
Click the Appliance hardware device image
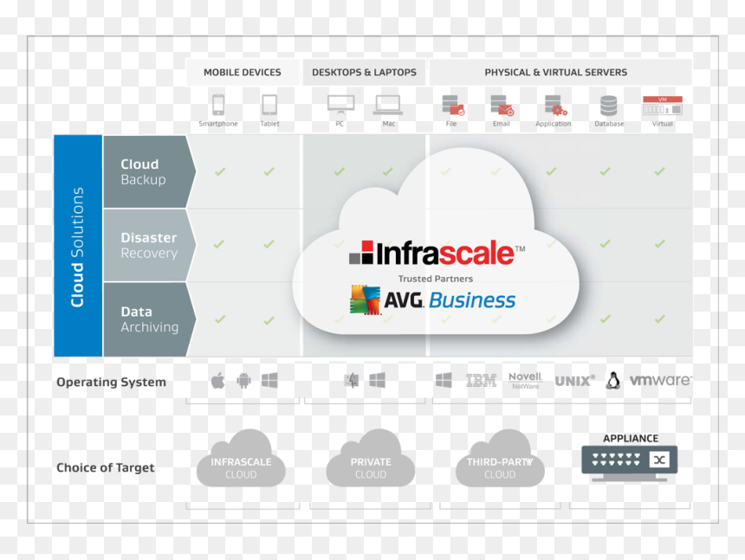coord(630,463)
